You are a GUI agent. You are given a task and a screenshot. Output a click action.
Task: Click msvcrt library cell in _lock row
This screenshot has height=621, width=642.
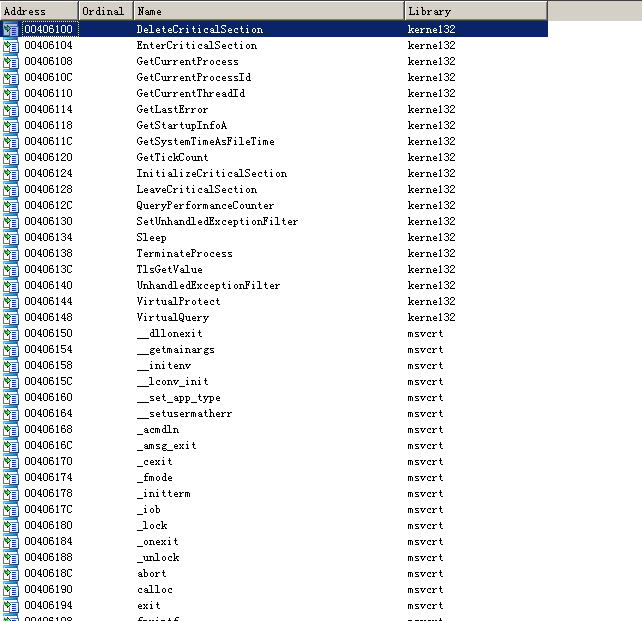[x=425, y=526]
